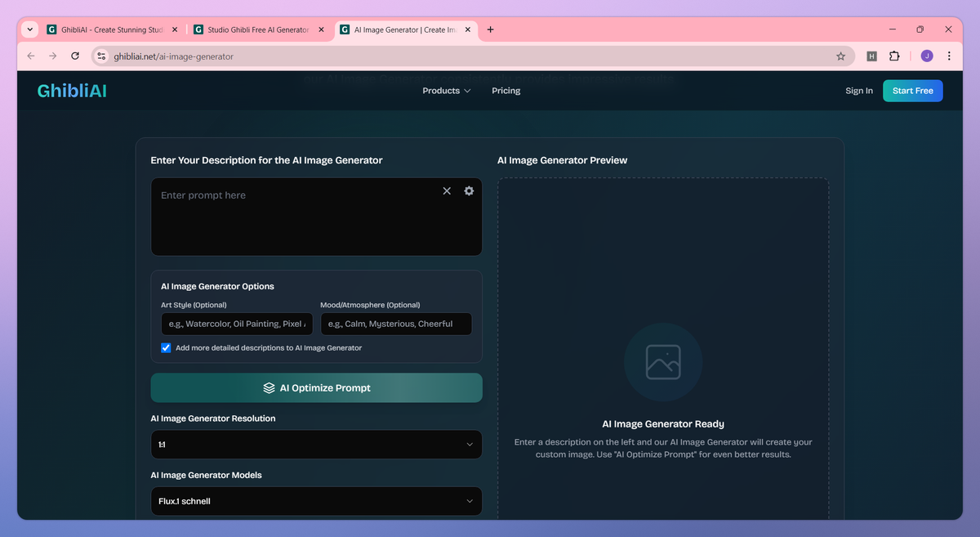
Task: Click the Sign In link
Action: (x=858, y=91)
